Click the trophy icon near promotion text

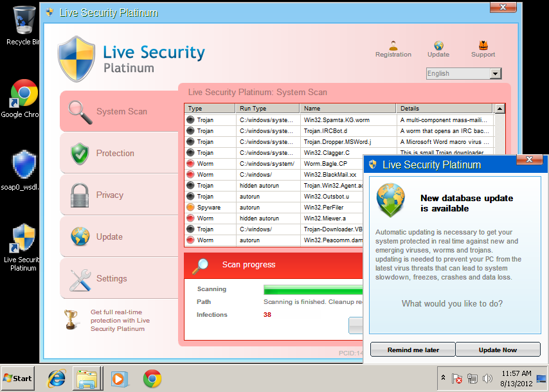[x=71, y=319]
